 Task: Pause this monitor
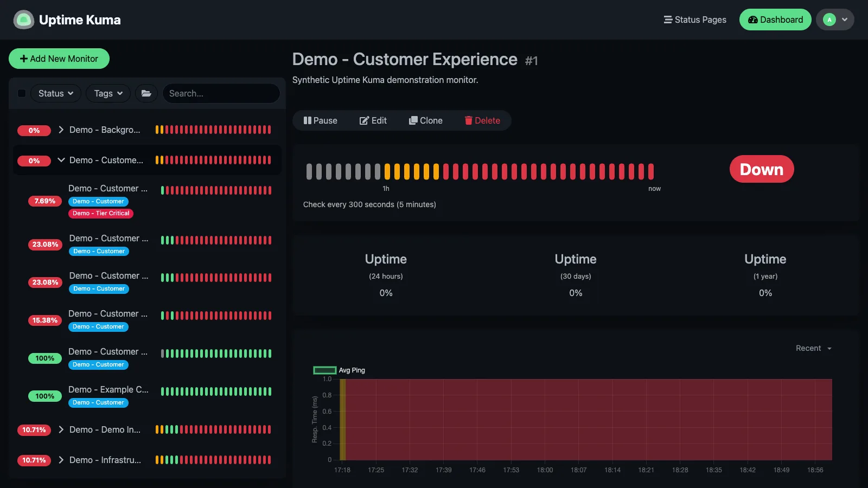click(x=320, y=120)
